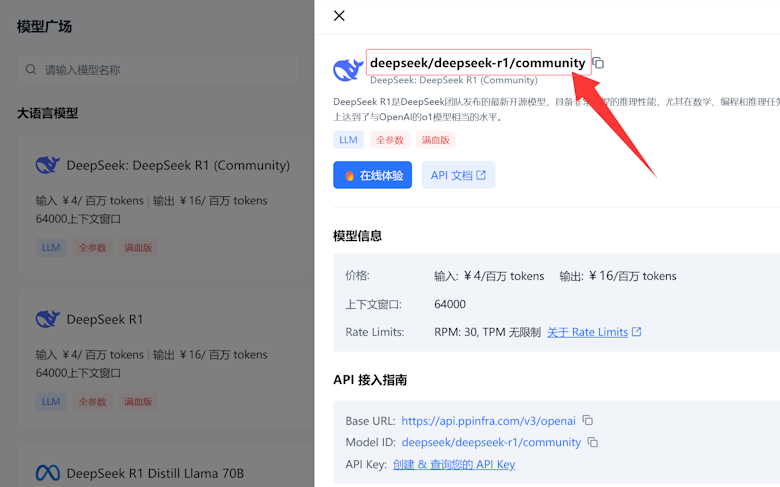Screen dimensions: 780x487
Task: Click 满血版 tag on DeepSeek R1 card
Action: click(138, 401)
